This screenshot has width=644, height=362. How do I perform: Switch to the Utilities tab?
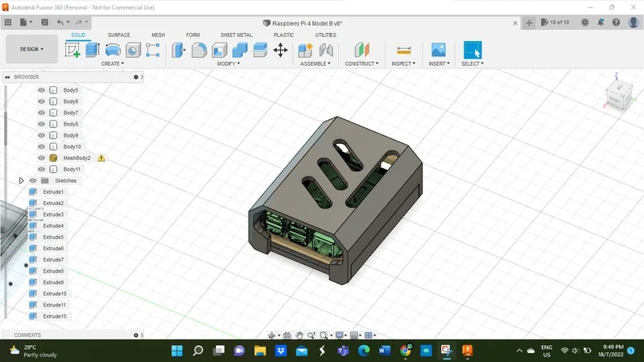click(325, 35)
